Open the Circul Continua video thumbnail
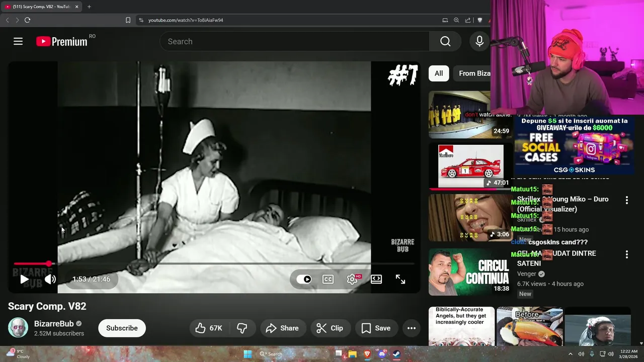Image resolution: width=644 pixels, height=362 pixels. 470,272
